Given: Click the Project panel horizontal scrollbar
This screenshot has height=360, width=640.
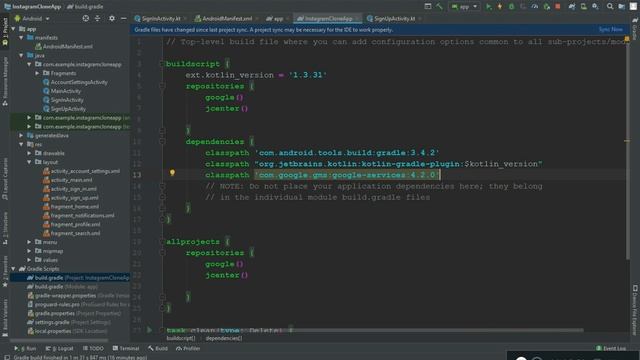Looking at the screenshot, I should [60, 340].
